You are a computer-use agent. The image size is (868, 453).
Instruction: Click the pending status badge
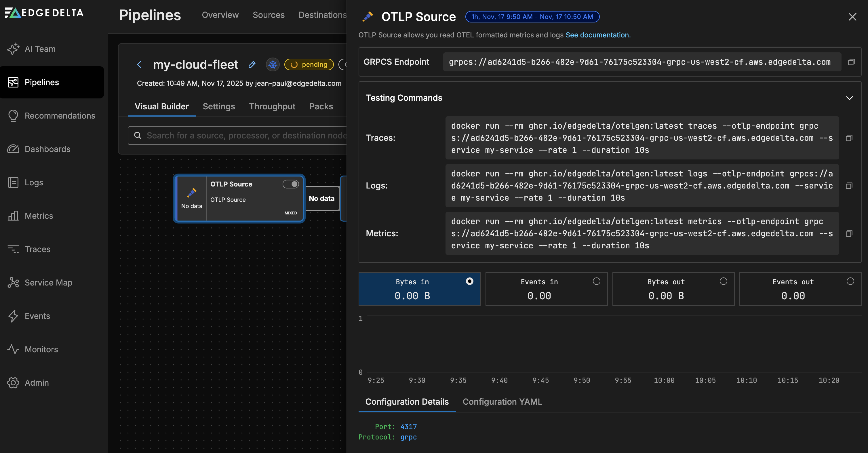(309, 64)
